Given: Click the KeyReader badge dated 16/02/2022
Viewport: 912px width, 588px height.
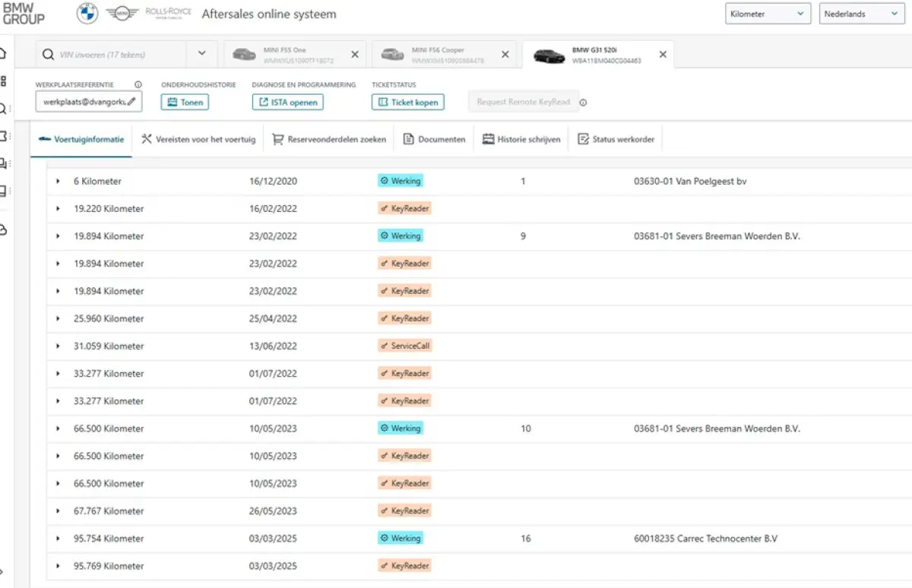Looking at the screenshot, I should click(x=405, y=209).
